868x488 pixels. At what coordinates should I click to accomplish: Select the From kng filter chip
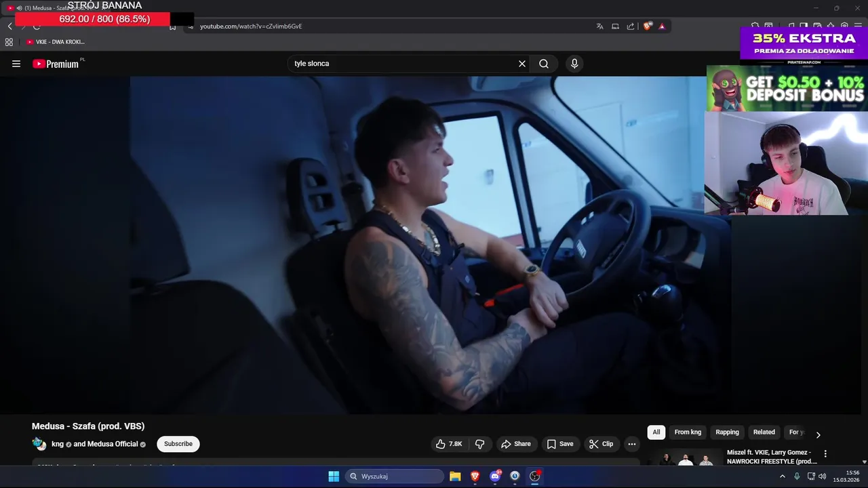[688, 432]
